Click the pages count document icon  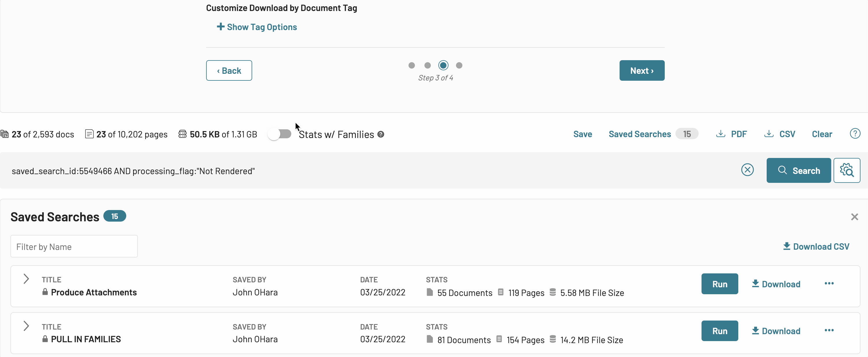click(x=89, y=134)
